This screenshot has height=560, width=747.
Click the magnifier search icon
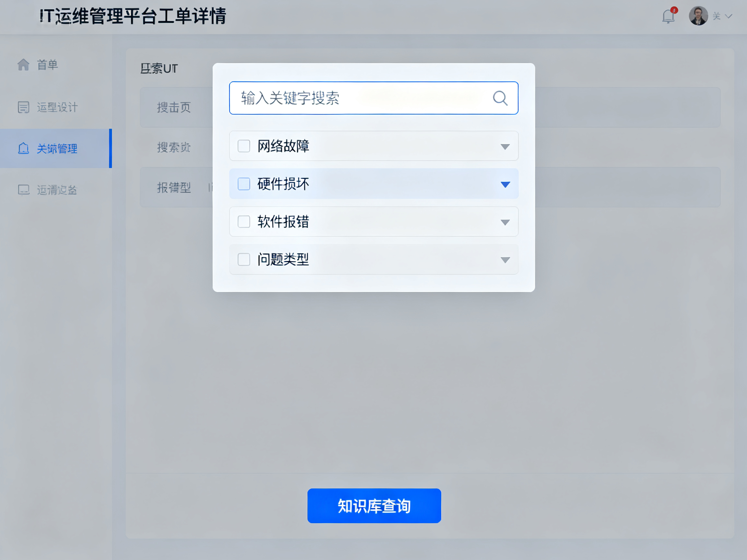click(500, 98)
